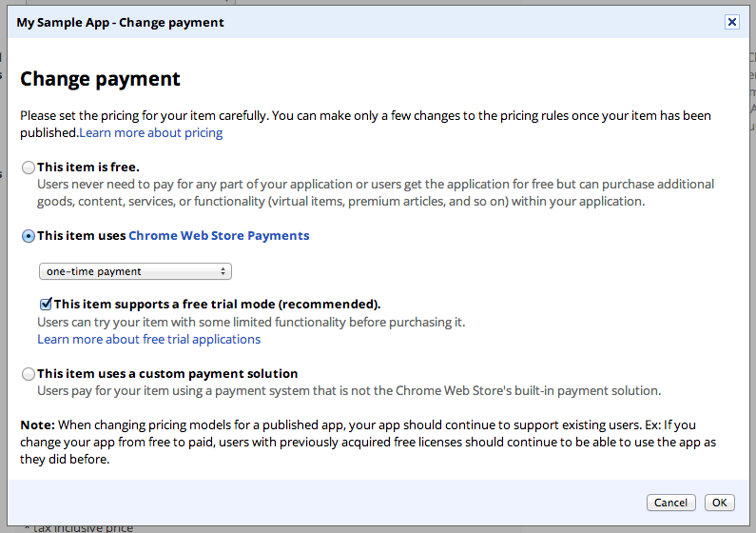Expand the one-time payment dropdown
Viewport: 756px width, 533px height.
pyautogui.click(x=135, y=271)
